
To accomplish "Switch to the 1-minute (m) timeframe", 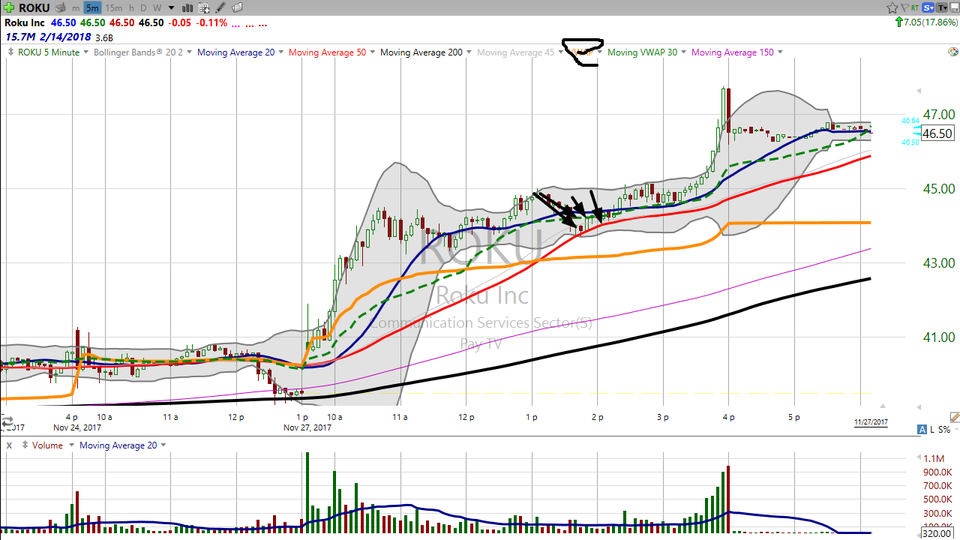I will 75,8.
